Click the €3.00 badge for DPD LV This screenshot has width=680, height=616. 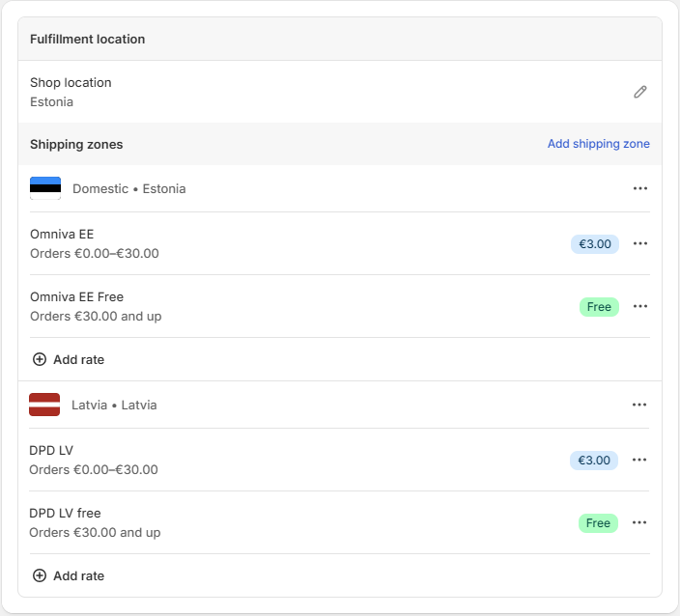pos(594,461)
